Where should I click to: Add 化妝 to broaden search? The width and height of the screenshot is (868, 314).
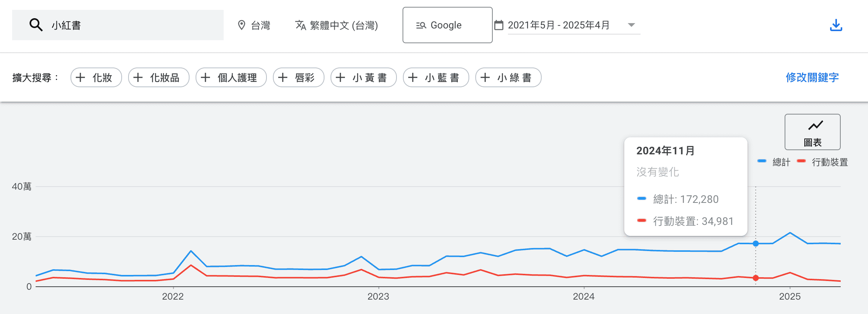point(96,77)
